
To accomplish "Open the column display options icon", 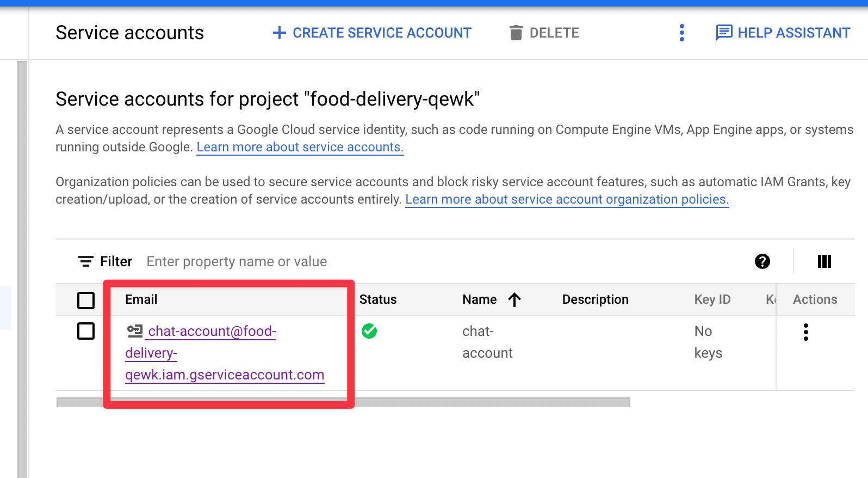I will click(824, 261).
